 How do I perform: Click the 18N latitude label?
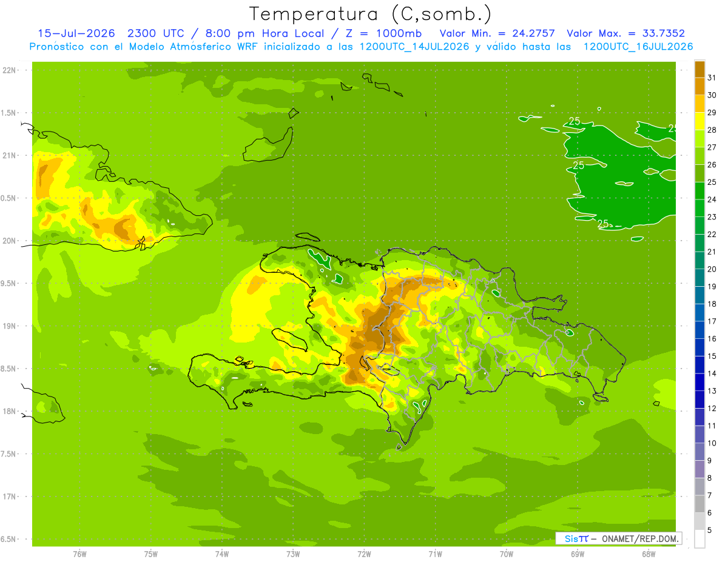coord(10,411)
